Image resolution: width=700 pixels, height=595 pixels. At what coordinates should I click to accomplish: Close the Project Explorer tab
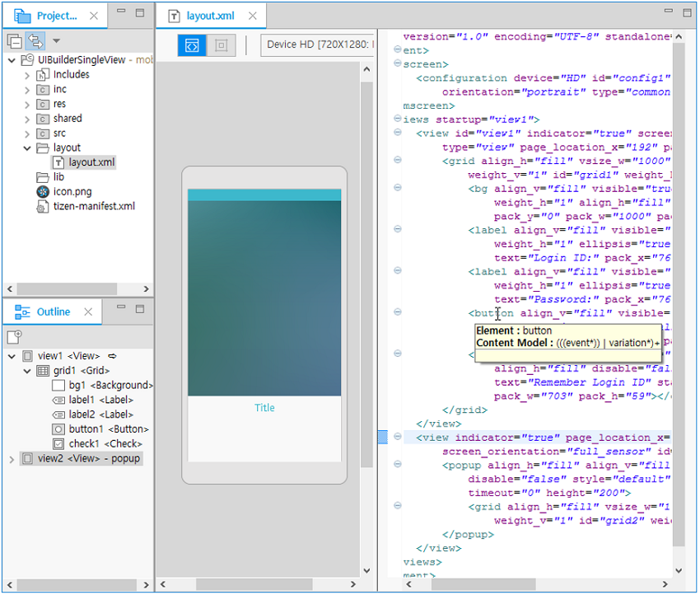93,16
